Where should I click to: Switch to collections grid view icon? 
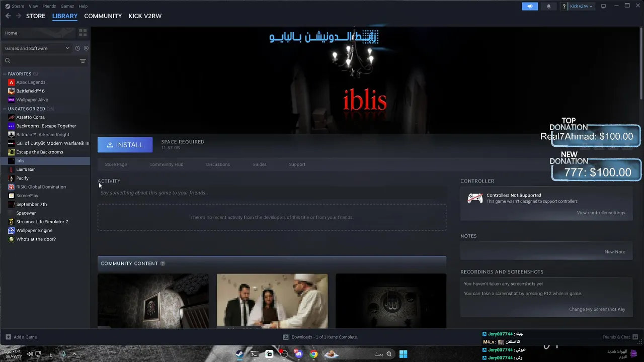pos(83,33)
